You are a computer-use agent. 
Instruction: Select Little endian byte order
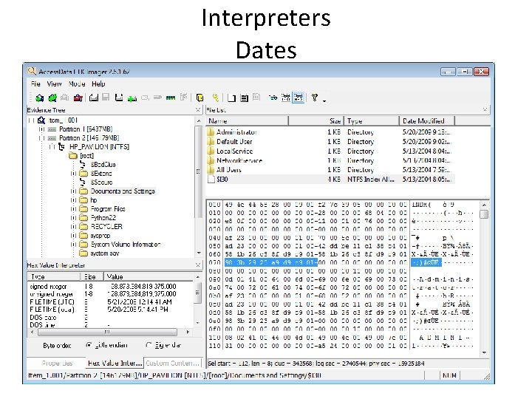89,345
